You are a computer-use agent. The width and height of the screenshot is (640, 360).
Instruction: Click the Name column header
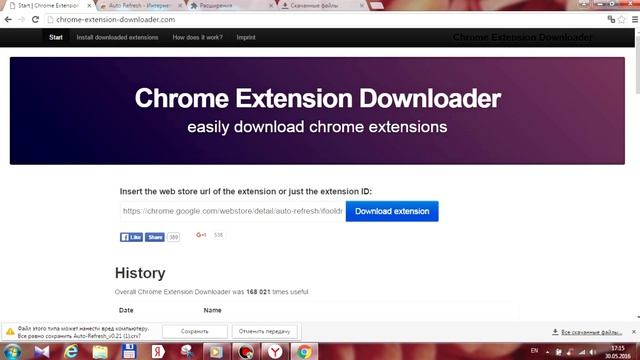click(x=212, y=310)
